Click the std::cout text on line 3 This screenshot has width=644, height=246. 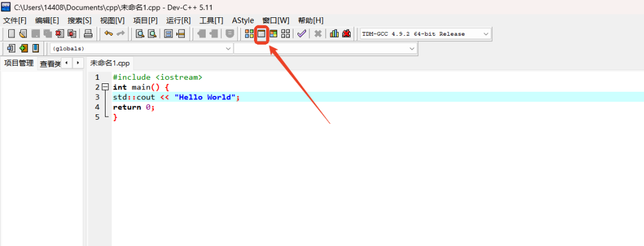pyautogui.click(x=134, y=97)
